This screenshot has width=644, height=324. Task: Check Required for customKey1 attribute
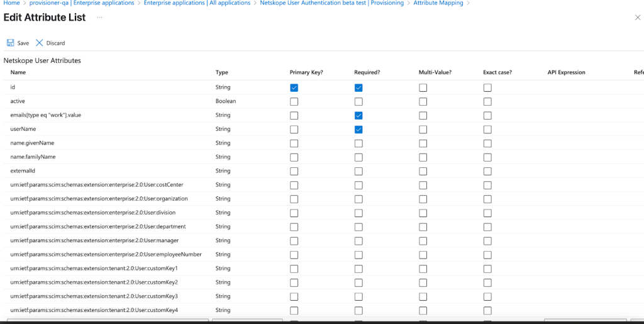(x=358, y=269)
